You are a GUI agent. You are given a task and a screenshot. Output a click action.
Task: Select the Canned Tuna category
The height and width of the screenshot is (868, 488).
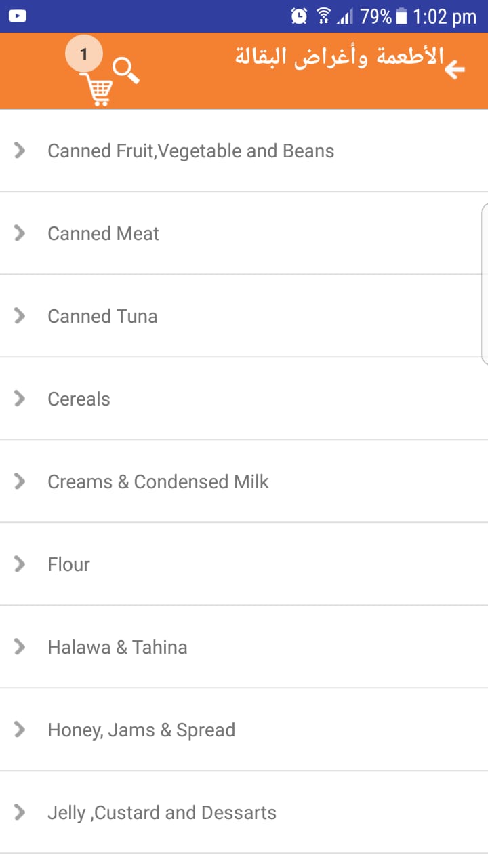(x=102, y=316)
